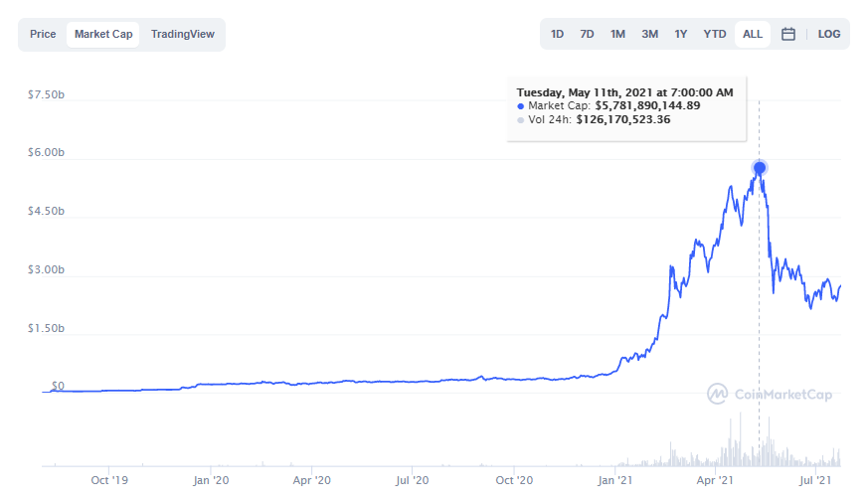This screenshot has height=503, width=868.
Task: Select the YTD range button
Action: pos(715,35)
